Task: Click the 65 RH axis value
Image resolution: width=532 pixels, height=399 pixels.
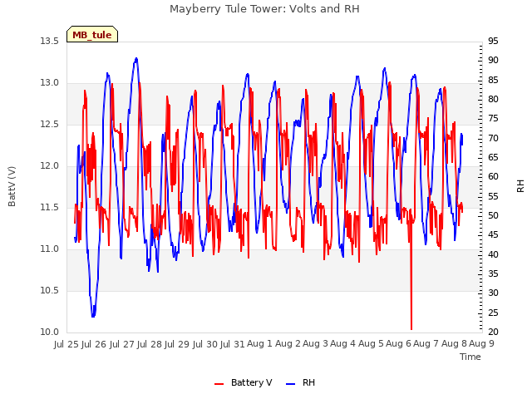Action: (493, 157)
